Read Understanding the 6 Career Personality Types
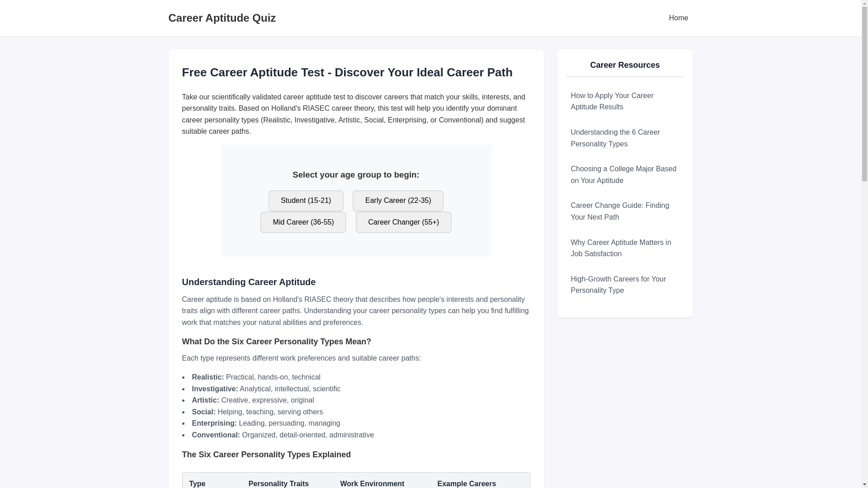Image resolution: width=868 pixels, height=488 pixels. (625, 138)
